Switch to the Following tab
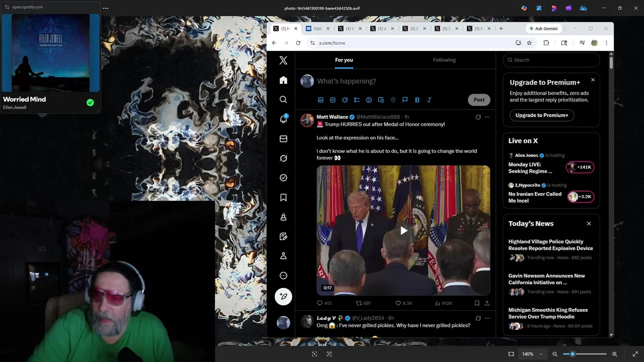Screen dimensions: 644x362 click(x=444, y=60)
